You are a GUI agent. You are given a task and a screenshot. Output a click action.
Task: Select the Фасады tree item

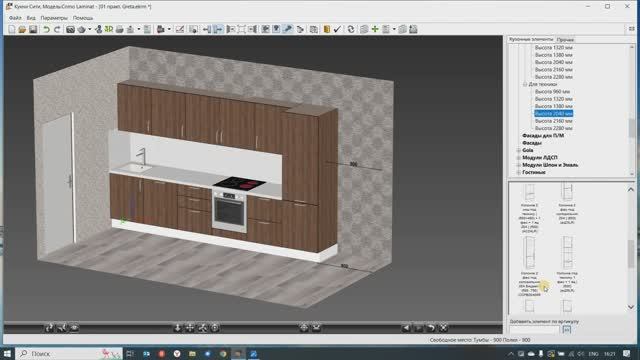tap(532, 143)
